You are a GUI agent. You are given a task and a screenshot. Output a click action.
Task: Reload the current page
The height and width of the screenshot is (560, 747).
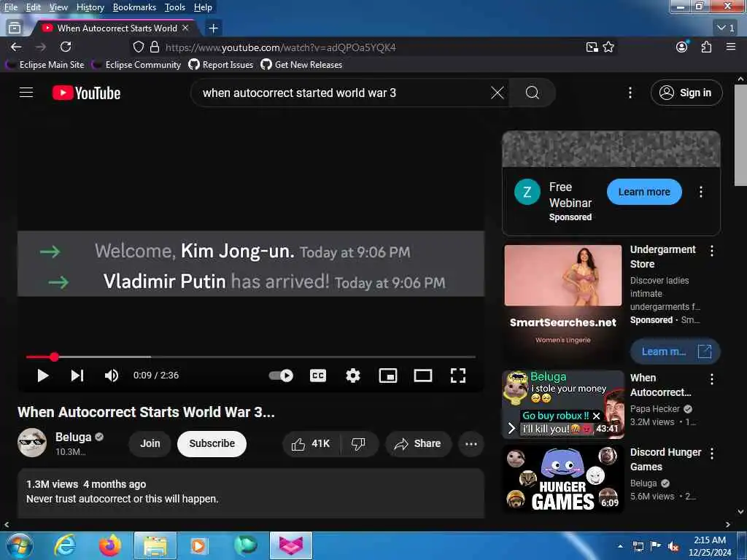click(66, 47)
